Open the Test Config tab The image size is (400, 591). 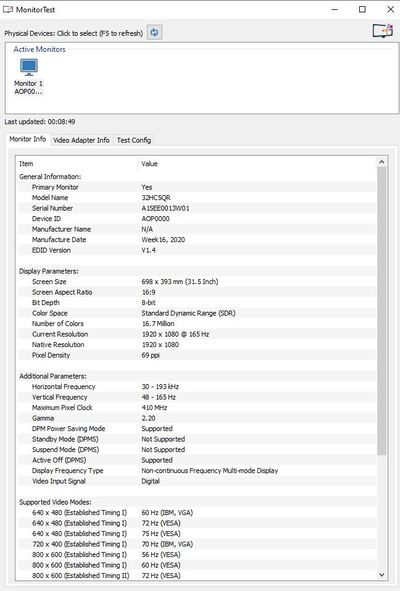(134, 140)
